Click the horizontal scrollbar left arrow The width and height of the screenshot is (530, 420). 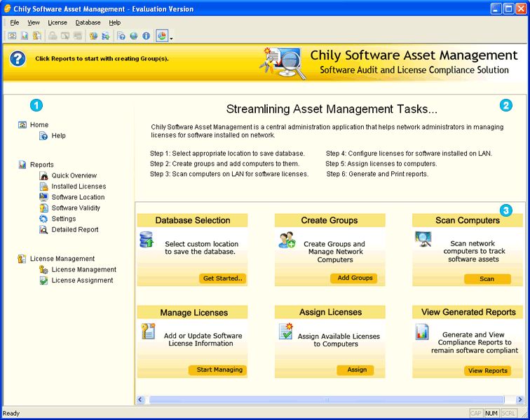tap(140, 400)
